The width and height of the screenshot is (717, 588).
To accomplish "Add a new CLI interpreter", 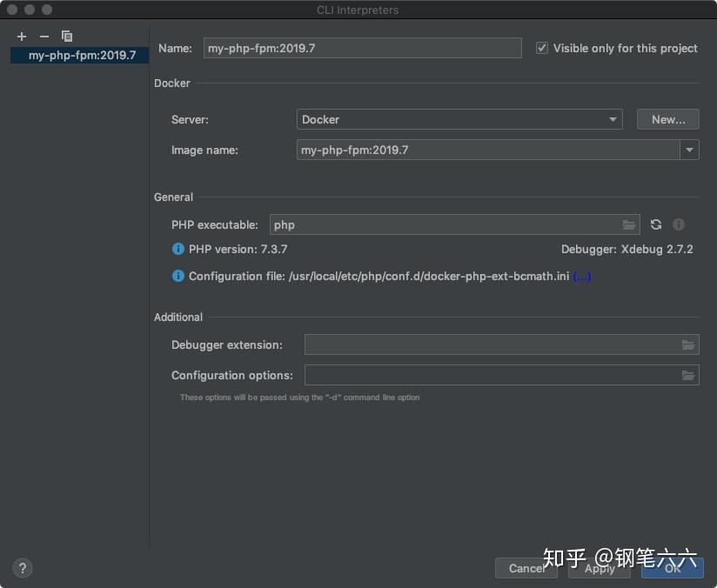I will pyautogui.click(x=21, y=37).
